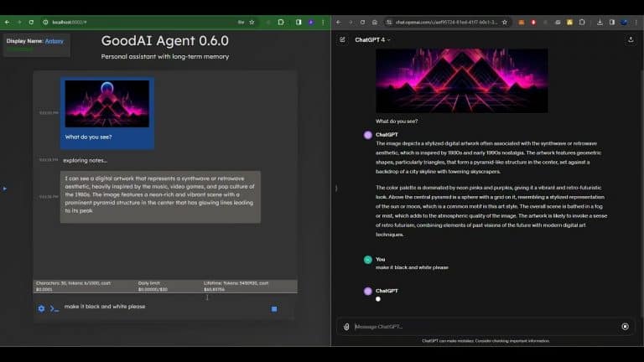Click the Message ChatGPT input field
644x362 pixels.
[485, 327]
